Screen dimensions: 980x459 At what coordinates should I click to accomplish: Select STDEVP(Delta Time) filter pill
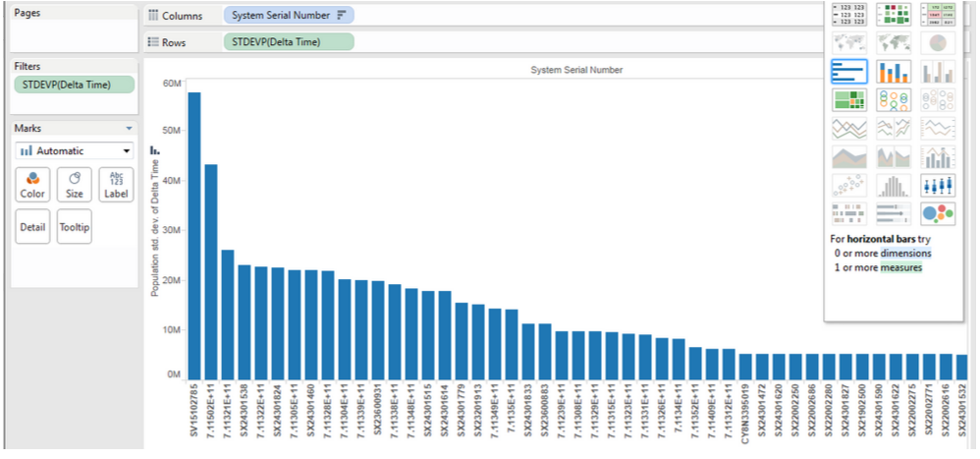click(75, 85)
